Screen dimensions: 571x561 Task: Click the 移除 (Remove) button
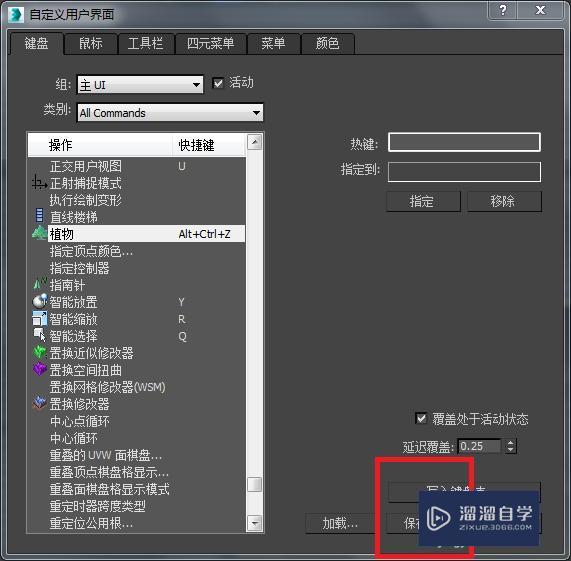(504, 201)
